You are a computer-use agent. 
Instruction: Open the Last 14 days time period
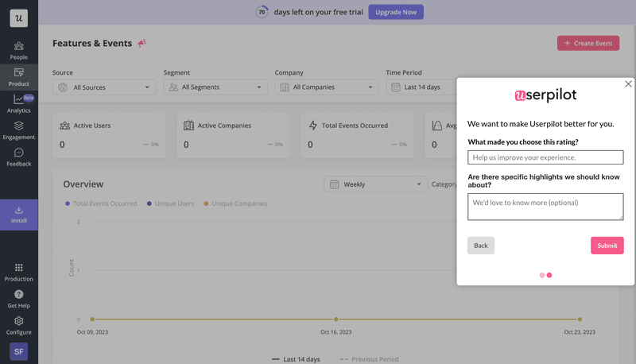(421, 87)
